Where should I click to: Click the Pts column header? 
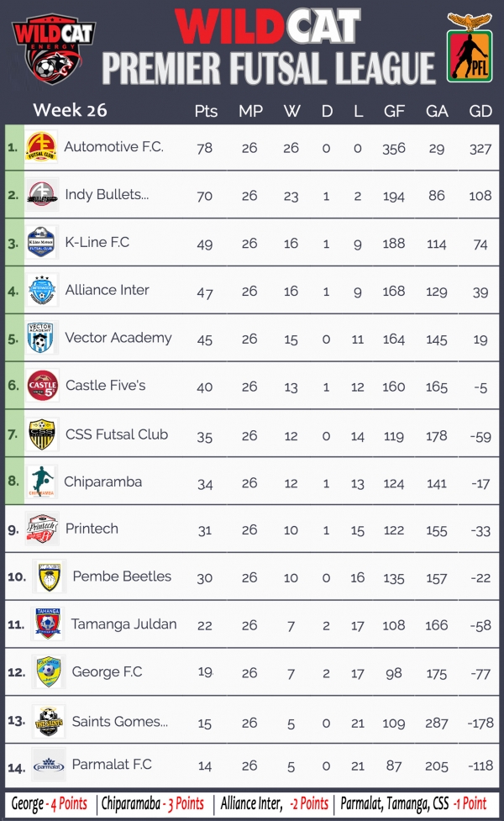coord(206,111)
